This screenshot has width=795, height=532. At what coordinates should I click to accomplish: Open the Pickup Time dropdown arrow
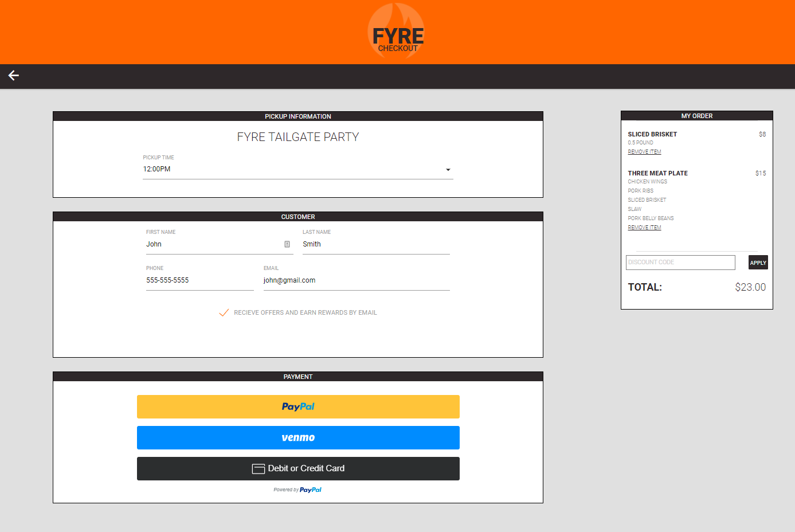448,170
